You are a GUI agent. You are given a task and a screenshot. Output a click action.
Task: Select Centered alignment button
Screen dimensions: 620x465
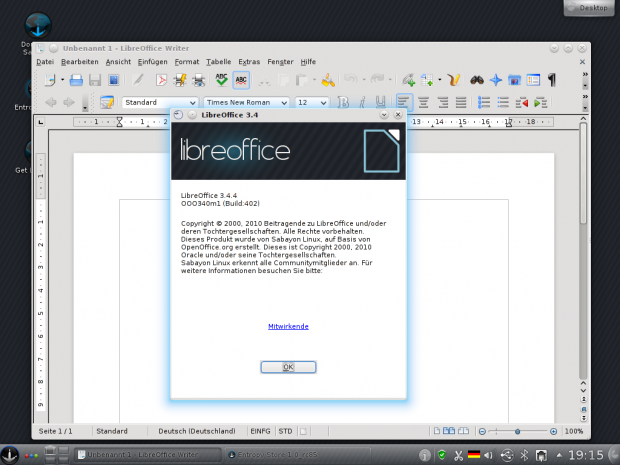click(x=423, y=102)
